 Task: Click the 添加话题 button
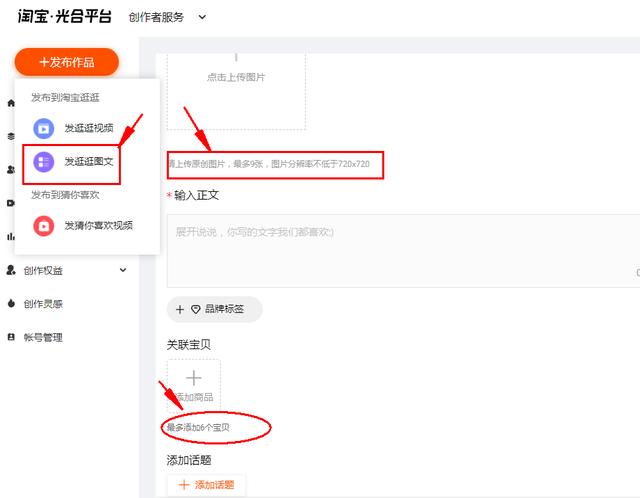click(x=206, y=485)
